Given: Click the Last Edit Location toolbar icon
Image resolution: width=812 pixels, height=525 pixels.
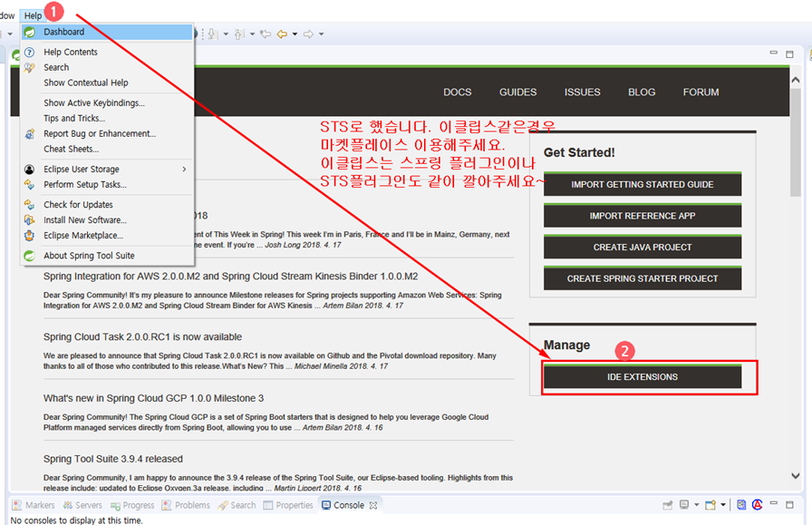Looking at the screenshot, I should pyautogui.click(x=266, y=34).
